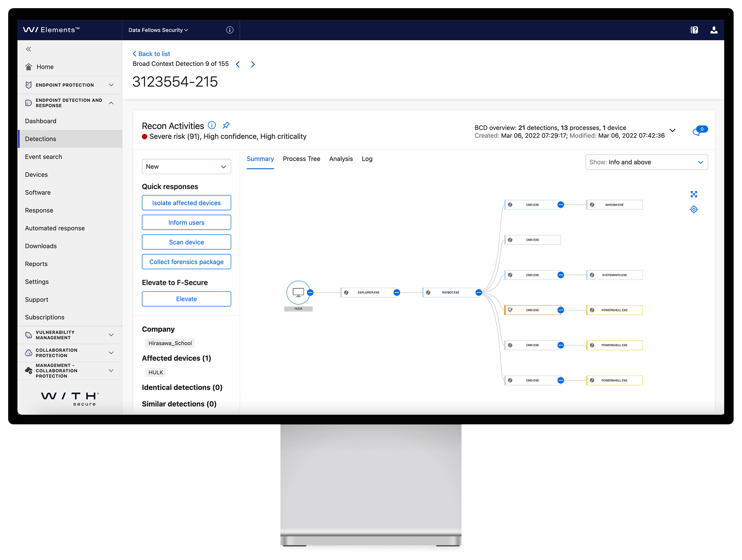Select the EXPLORER.EXE process node
Screen dimensions: 742x560
pos(368,292)
